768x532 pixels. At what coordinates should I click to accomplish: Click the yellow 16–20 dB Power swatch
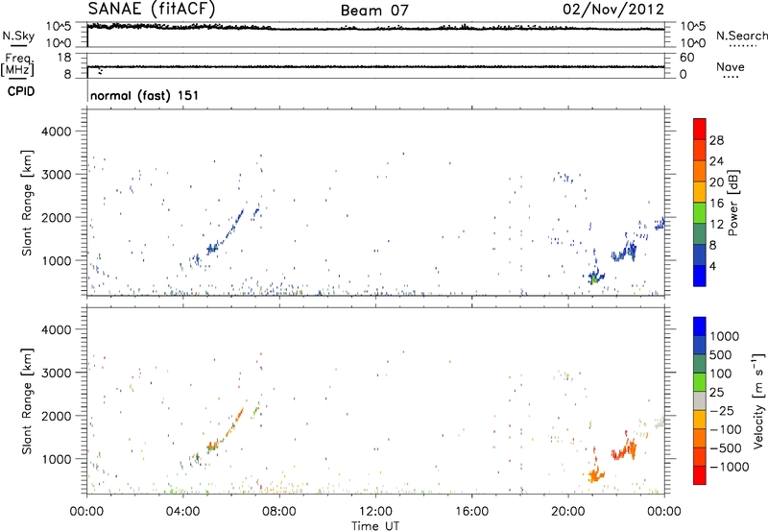tap(700, 192)
